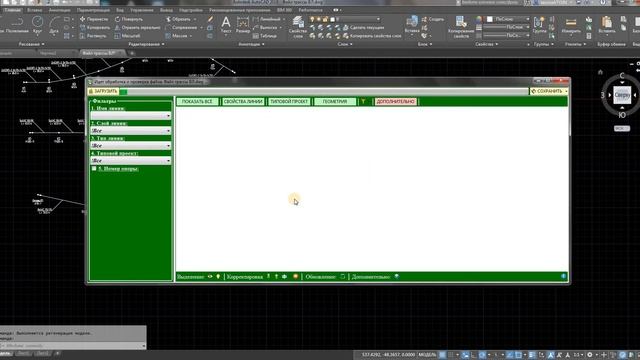
Task: Expand the Редактирование panel
Action: click(146, 44)
